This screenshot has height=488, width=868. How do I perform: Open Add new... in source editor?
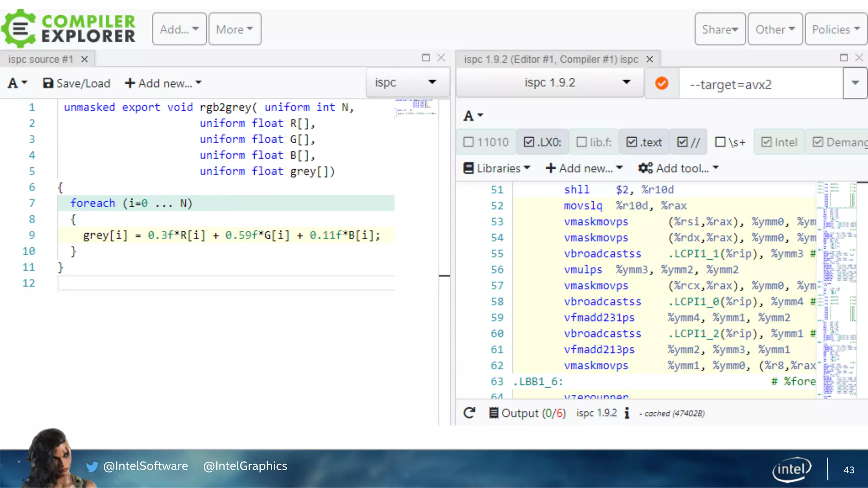pos(163,83)
